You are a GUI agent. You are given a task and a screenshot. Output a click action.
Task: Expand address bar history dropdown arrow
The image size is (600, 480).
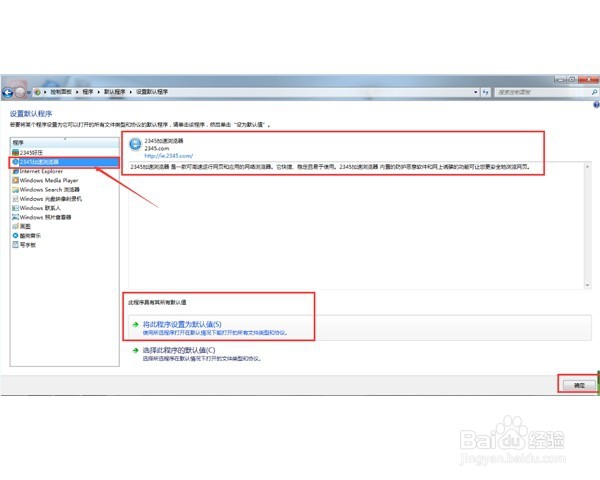coord(476,92)
